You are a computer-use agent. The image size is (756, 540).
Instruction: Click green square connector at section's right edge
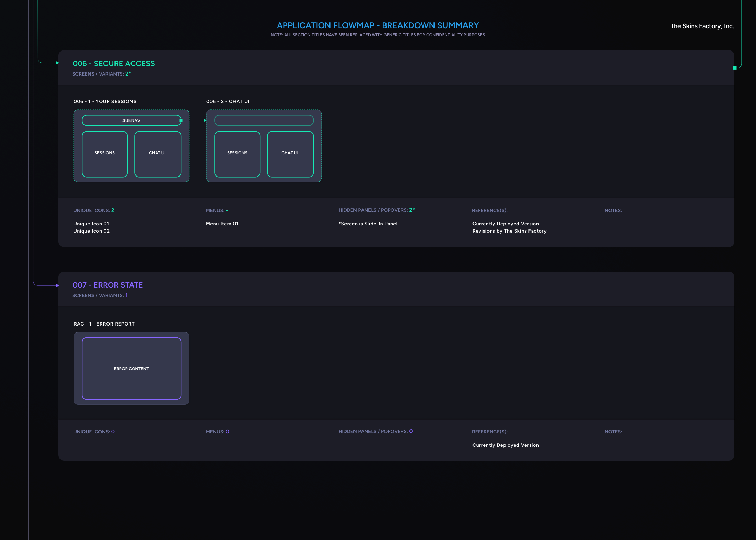tap(734, 68)
